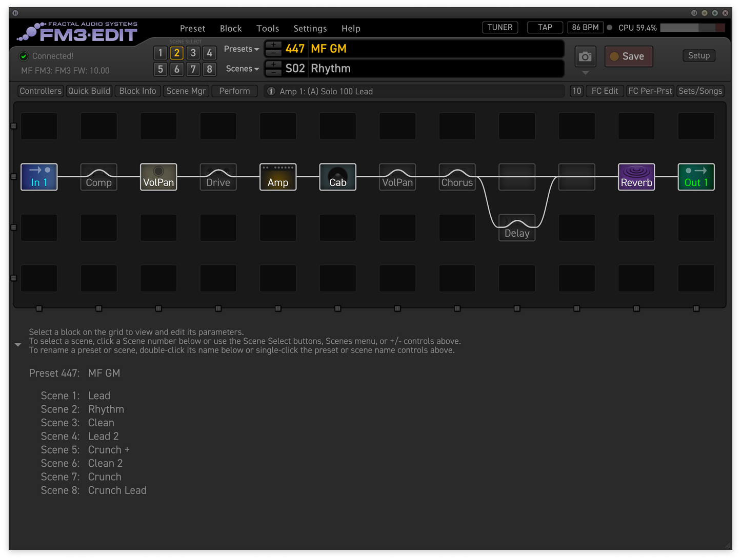Switch to scene 5 in Scene Select
Screen dimensions: 741x560
click(161, 69)
